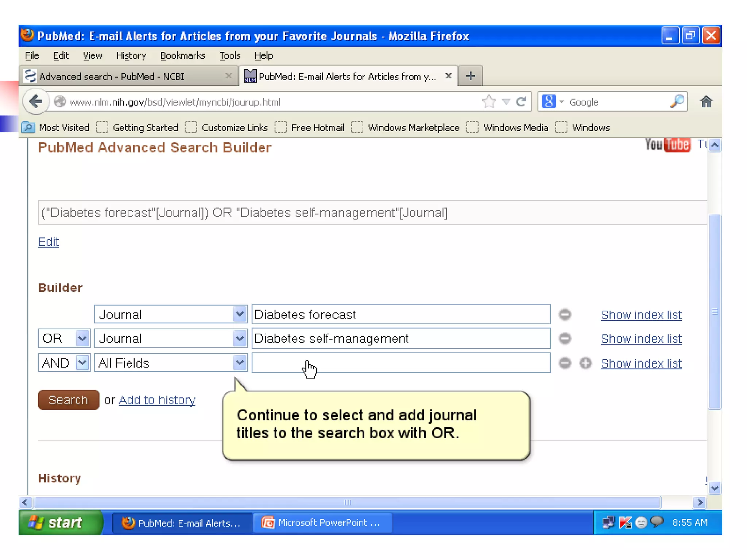Click the Reload page icon

click(x=521, y=102)
